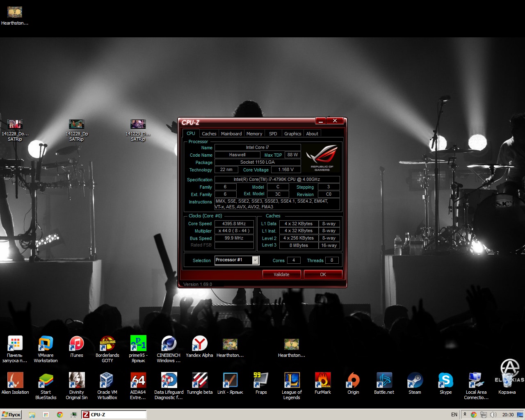Click the OK button in CPU-Z
This screenshot has width=525, height=420.
(x=323, y=274)
